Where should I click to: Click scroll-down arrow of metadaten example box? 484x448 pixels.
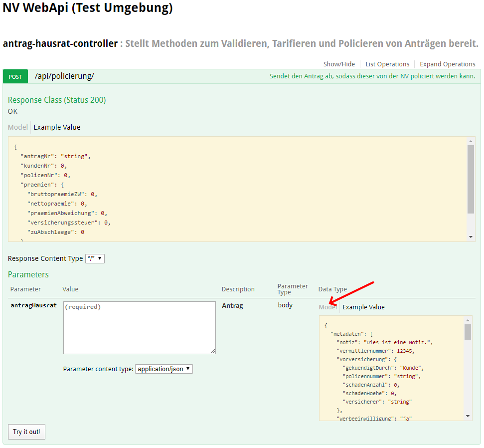(x=468, y=416)
